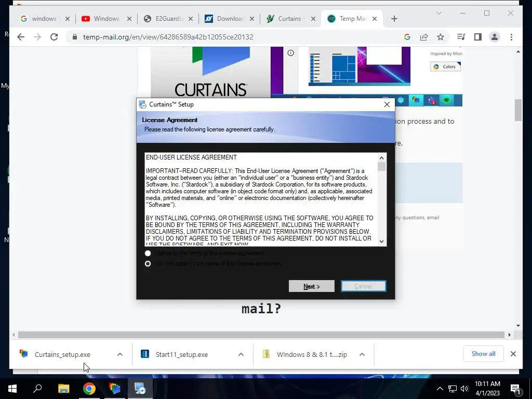Open Chrome side panel icon
Screen dimensions: 532x399
click(x=478, y=37)
